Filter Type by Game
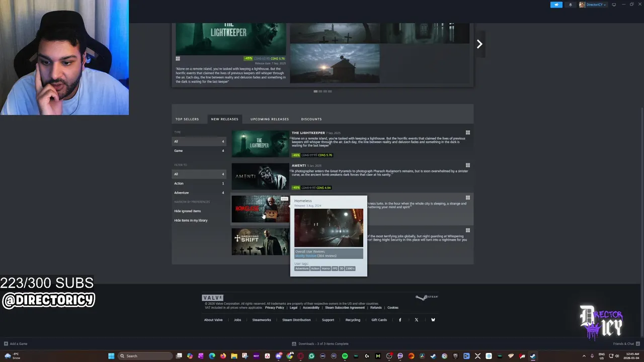 click(199, 151)
